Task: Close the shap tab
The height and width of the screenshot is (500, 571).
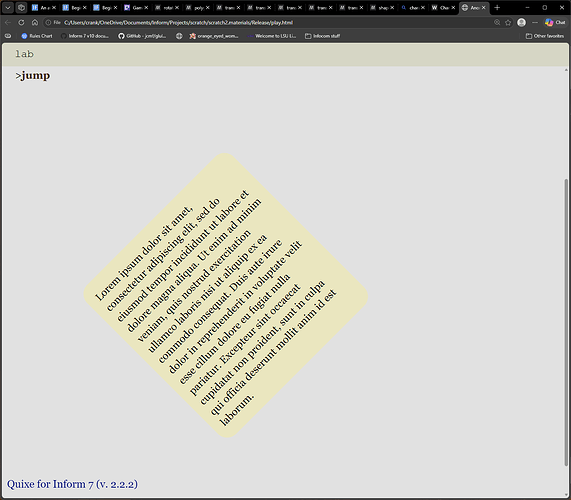Action: pos(392,7)
